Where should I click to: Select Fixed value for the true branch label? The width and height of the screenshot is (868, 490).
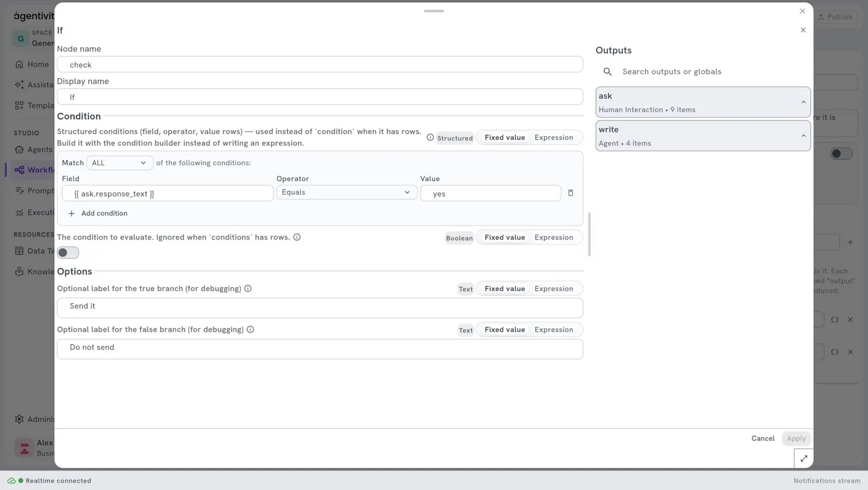pos(505,289)
